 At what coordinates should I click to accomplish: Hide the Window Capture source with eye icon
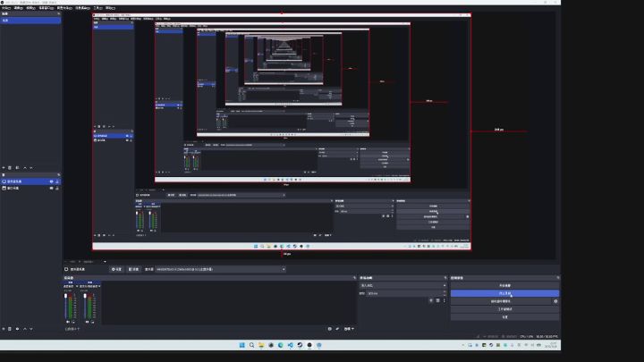pos(51,188)
